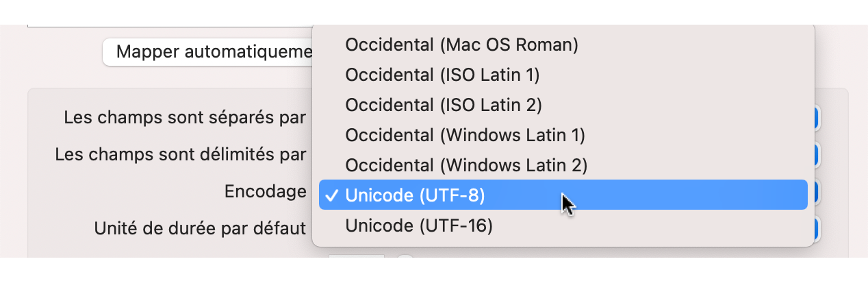Expand the default duration unit dropdown
Screen dimensions: 868x281
[817, 228]
